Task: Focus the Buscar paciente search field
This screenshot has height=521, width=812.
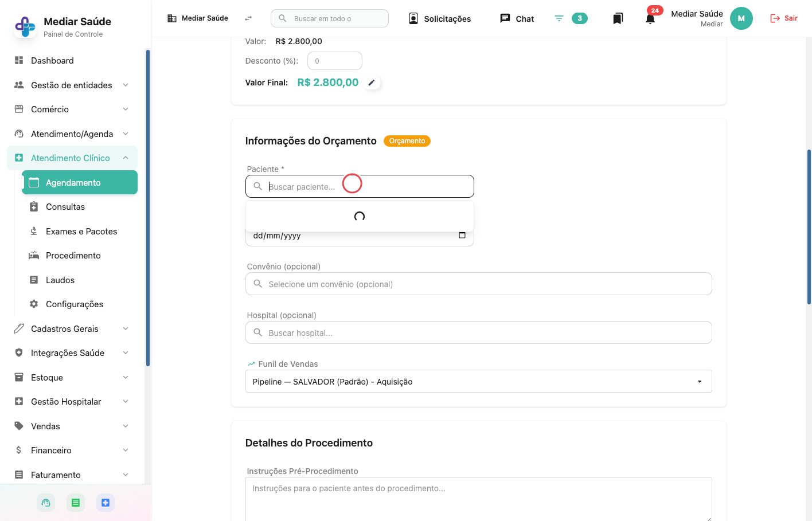Action: 360,186
